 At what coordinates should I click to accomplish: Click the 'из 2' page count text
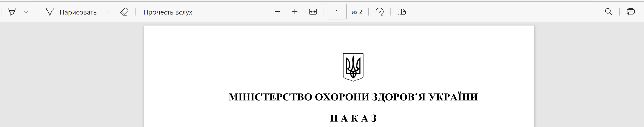pos(357,12)
